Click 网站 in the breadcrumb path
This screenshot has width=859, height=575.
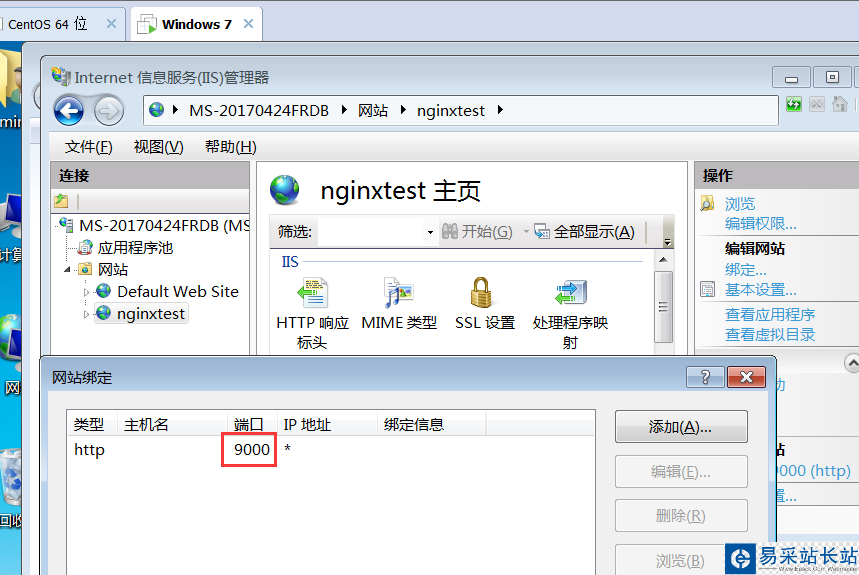[x=373, y=111]
